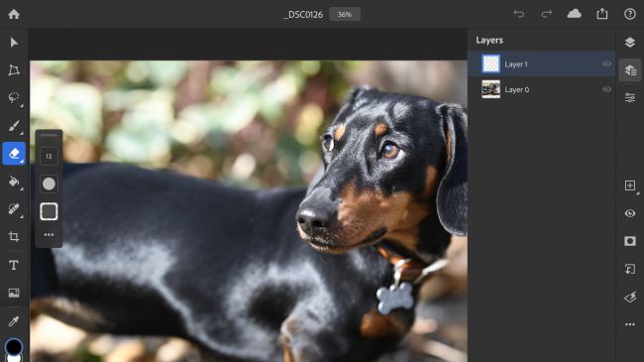Adjust eraser hardness circle setting

(49, 183)
